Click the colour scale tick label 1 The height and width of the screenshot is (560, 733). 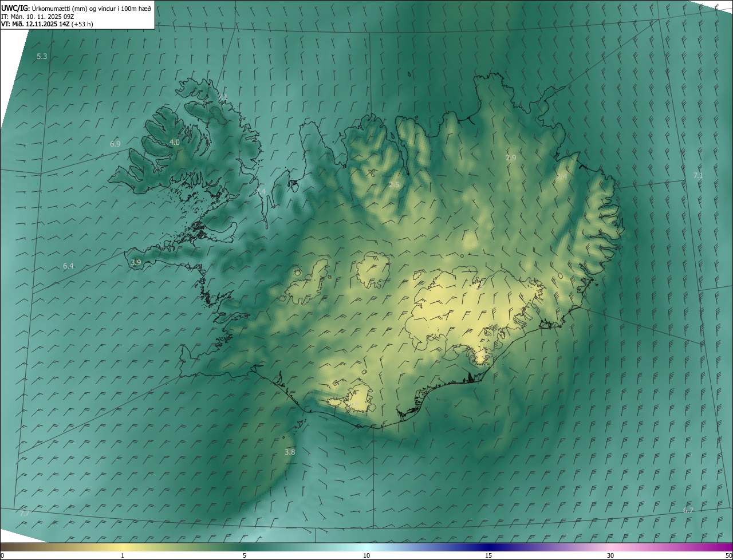coord(123,556)
